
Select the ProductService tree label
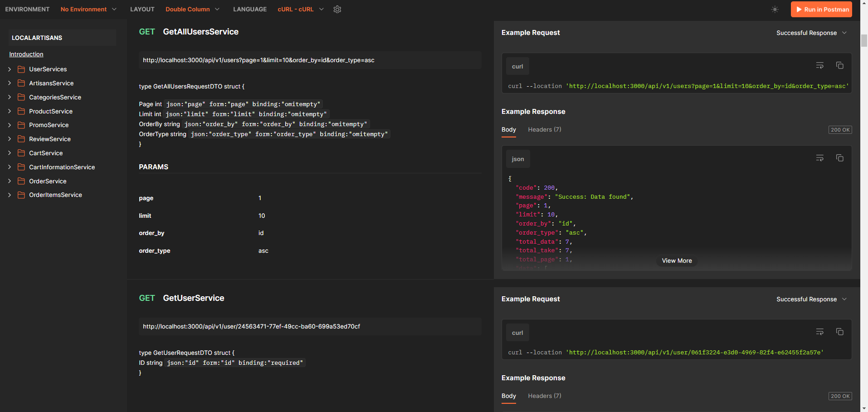[51, 111]
